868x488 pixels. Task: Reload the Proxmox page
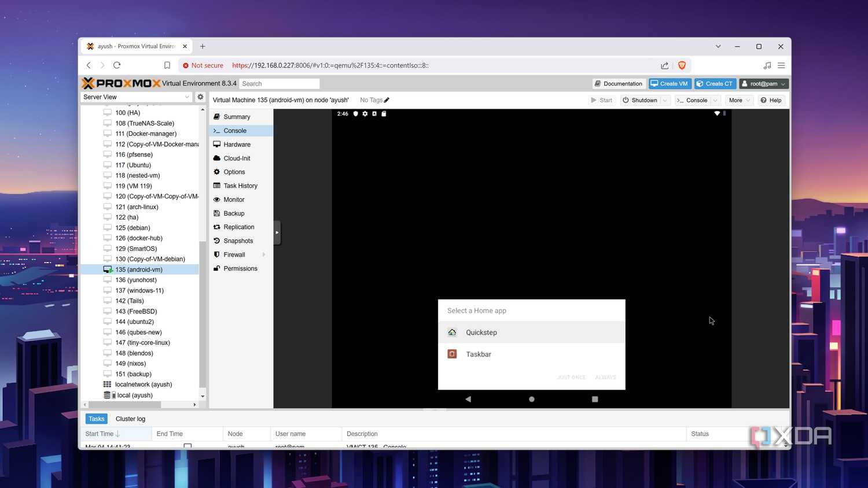coord(117,65)
